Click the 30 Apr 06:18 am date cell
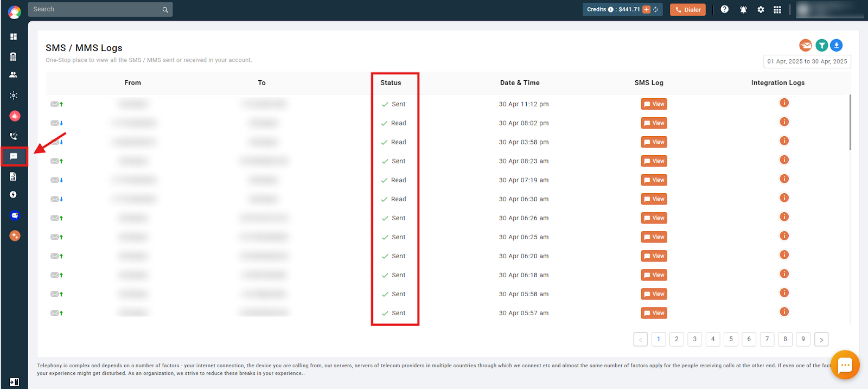The height and width of the screenshot is (389, 868). [x=524, y=275]
